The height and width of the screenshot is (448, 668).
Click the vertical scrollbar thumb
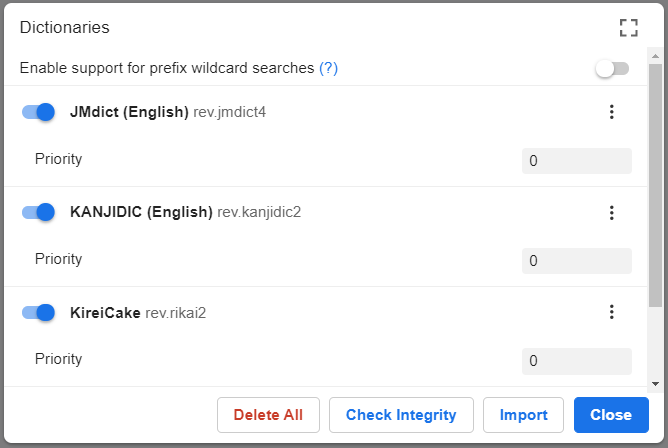tap(655, 185)
